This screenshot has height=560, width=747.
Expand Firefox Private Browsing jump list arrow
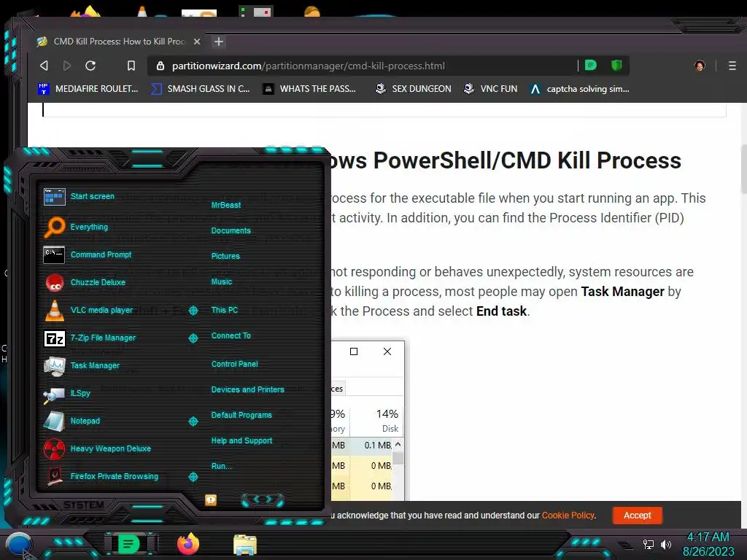(193, 477)
